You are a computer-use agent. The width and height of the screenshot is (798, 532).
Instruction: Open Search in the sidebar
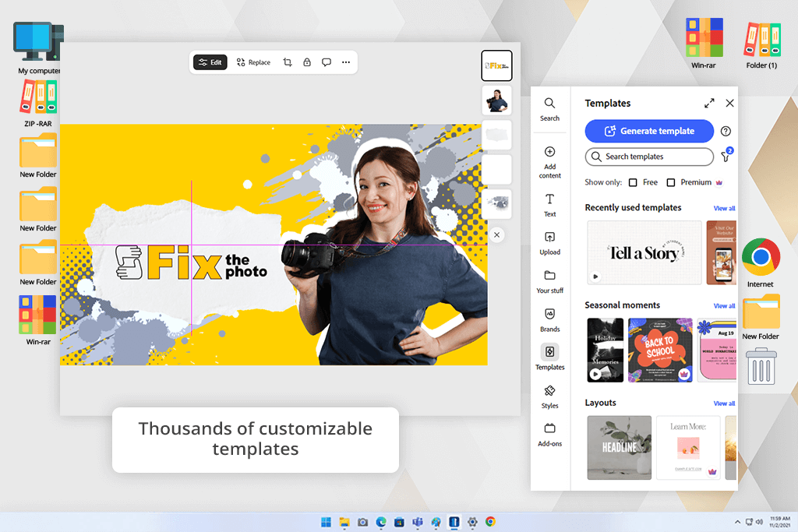click(x=549, y=109)
